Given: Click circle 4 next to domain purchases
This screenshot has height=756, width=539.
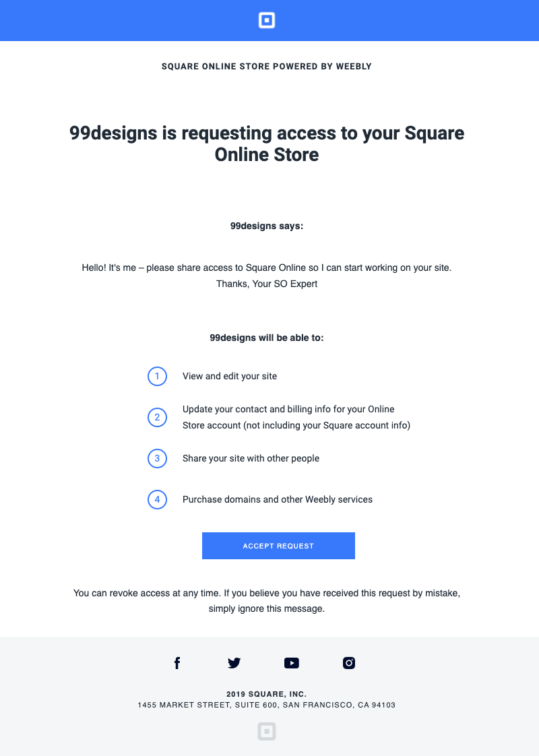Looking at the screenshot, I should point(157,499).
